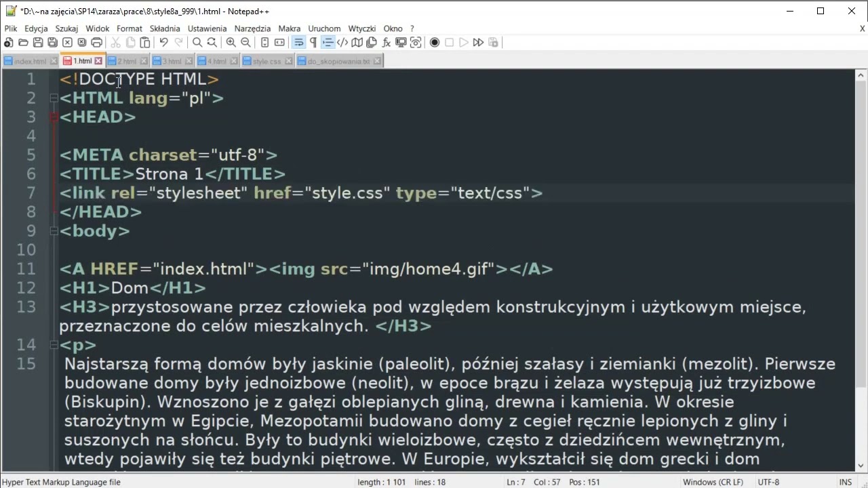Image resolution: width=868 pixels, height=488 pixels.
Task: Open the Ustawienia menu
Action: pos(207,28)
